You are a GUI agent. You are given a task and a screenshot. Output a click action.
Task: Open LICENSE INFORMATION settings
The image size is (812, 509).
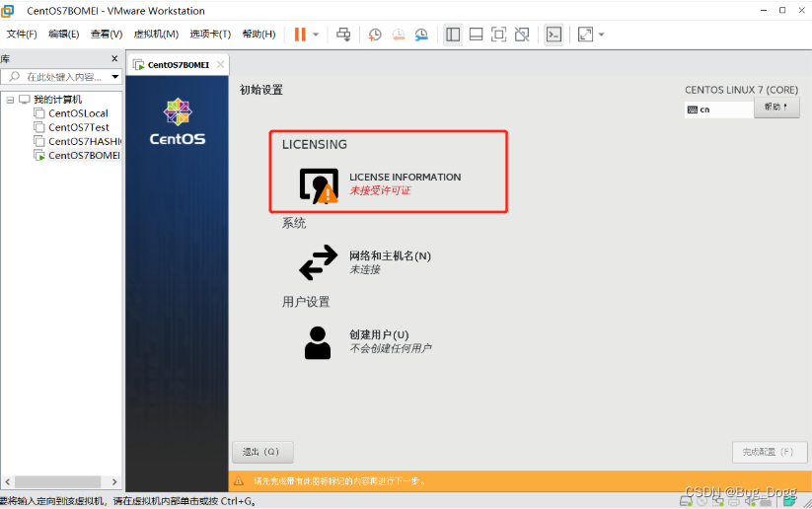[x=405, y=178]
